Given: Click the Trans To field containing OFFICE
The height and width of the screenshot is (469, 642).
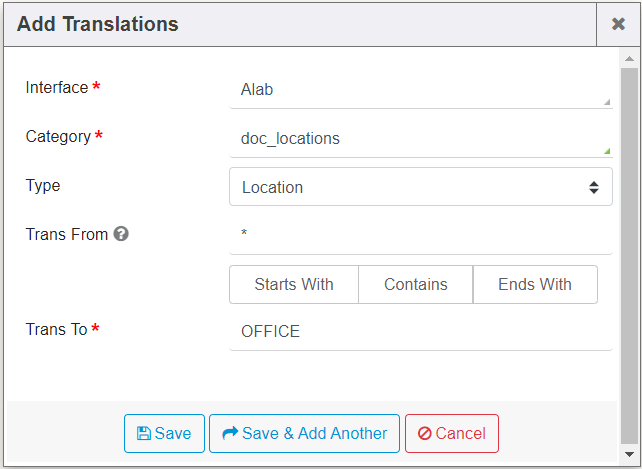Looking at the screenshot, I should point(420,331).
